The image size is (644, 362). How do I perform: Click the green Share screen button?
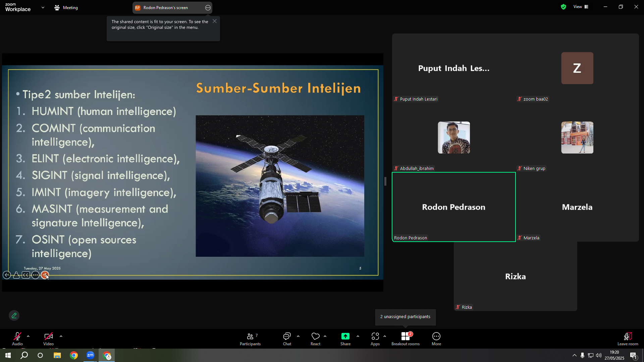pyautogui.click(x=345, y=339)
